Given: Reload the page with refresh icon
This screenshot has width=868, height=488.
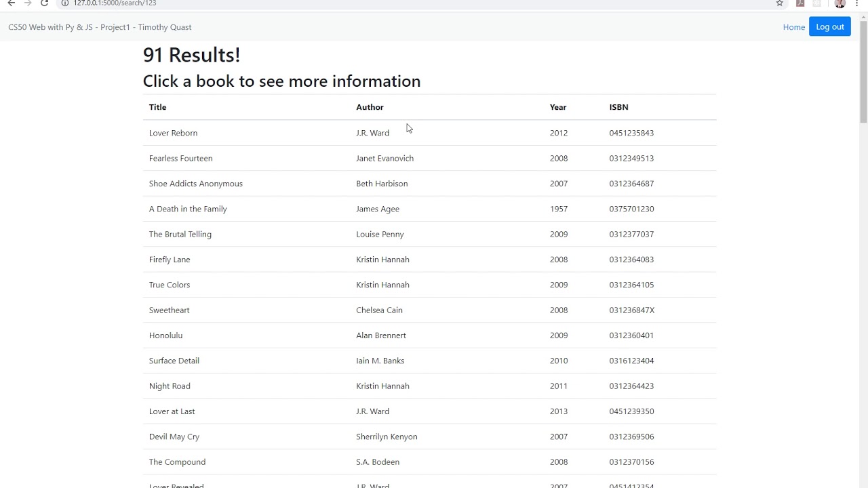Looking at the screenshot, I should [x=44, y=3].
